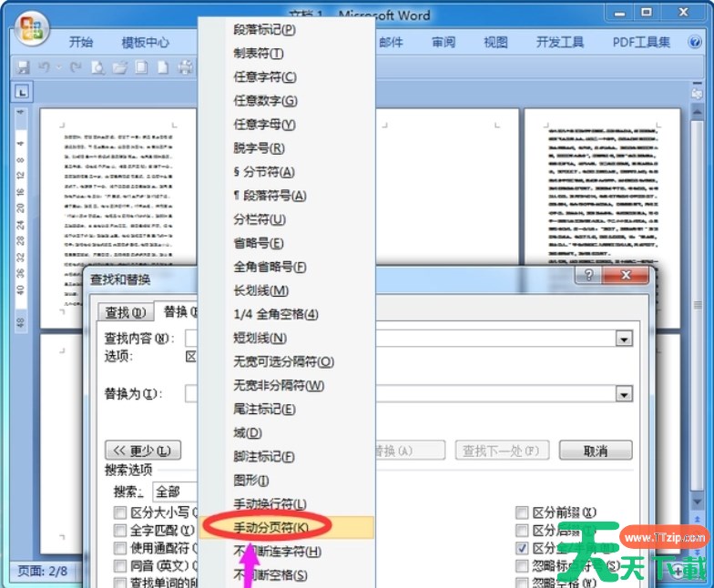Expand the 替换为 combo box dropdown arrow
This screenshot has height=588, width=714.
(624, 394)
